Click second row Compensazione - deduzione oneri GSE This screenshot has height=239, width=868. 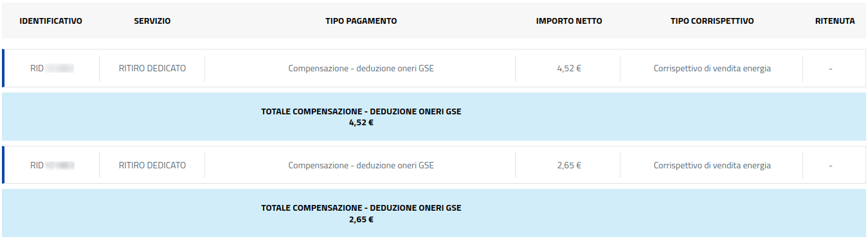361,165
